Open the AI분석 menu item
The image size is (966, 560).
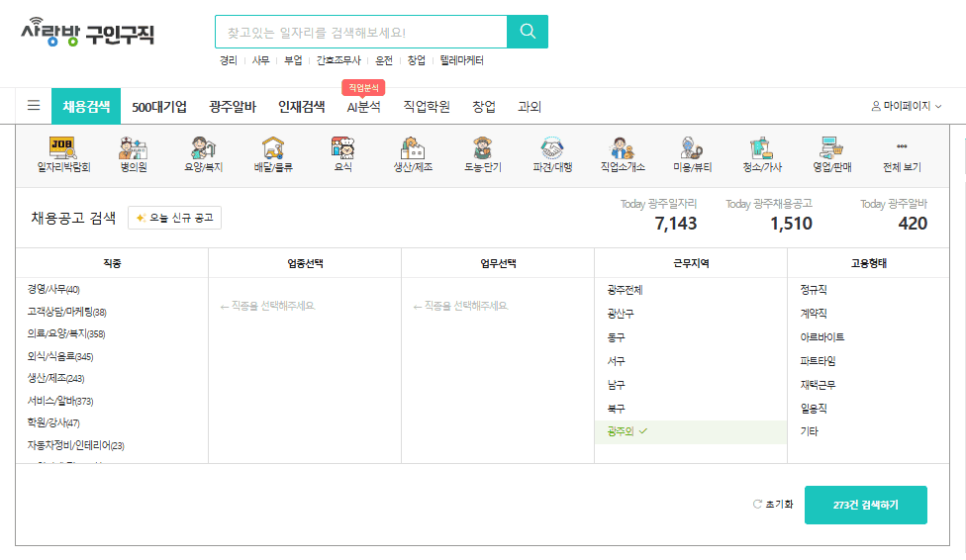click(x=363, y=107)
